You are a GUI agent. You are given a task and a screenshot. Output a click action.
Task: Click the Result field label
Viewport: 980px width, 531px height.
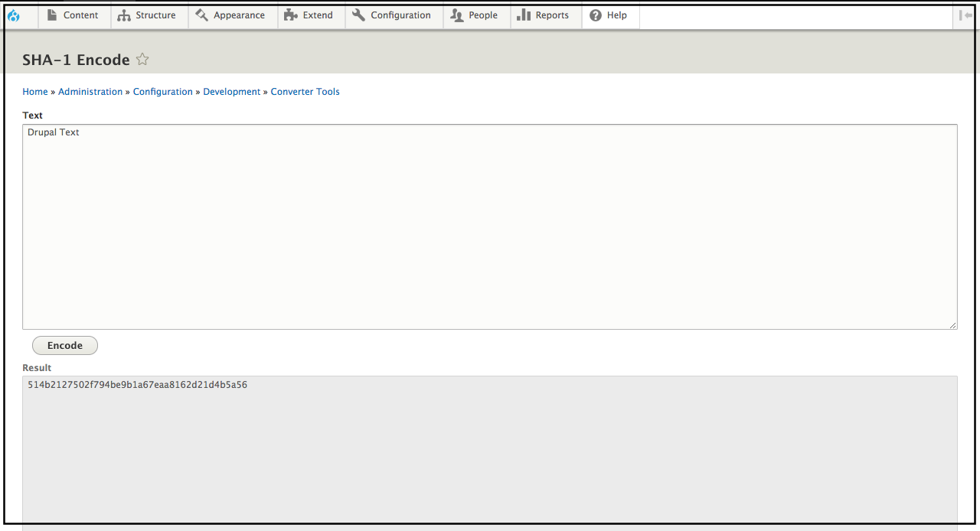37,368
